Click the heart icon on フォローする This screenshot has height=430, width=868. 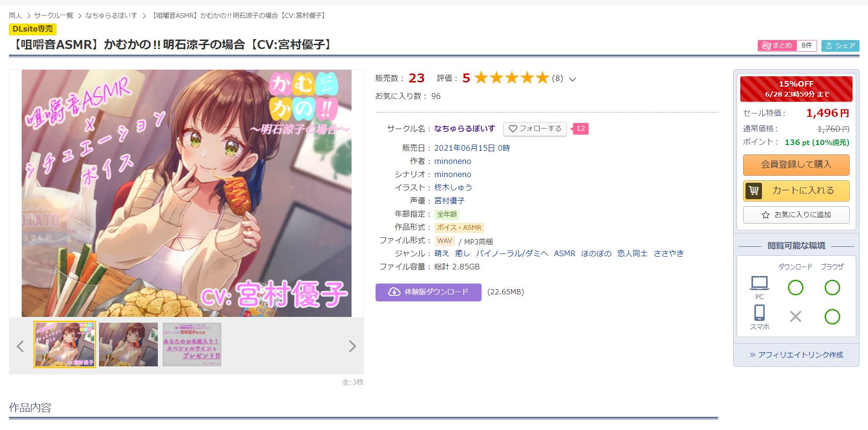click(513, 129)
